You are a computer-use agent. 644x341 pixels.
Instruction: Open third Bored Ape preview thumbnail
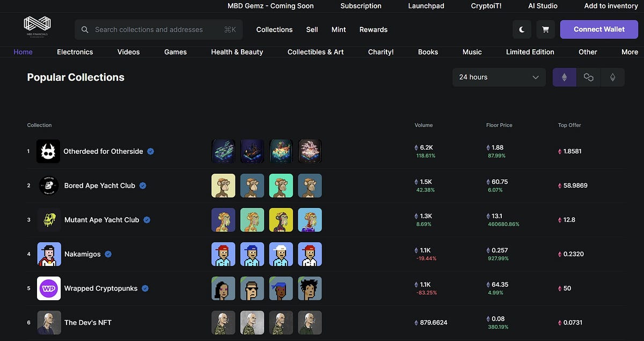pos(281,186)
